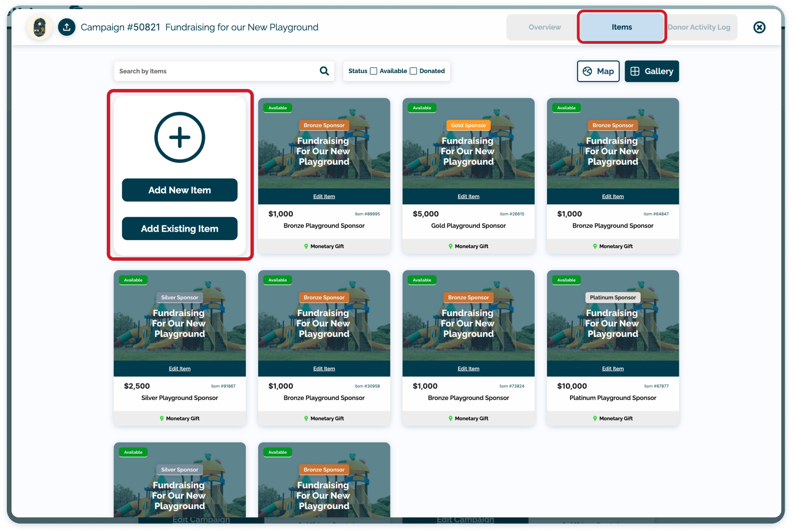Switch to Gallery view

pyautogui.click(x=651, y=71)
